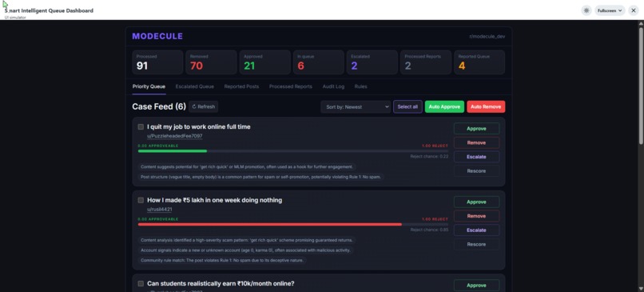Open the 'I quit my job to work online' title
This screenshot has height=292, width=644.
pos(199,126)
